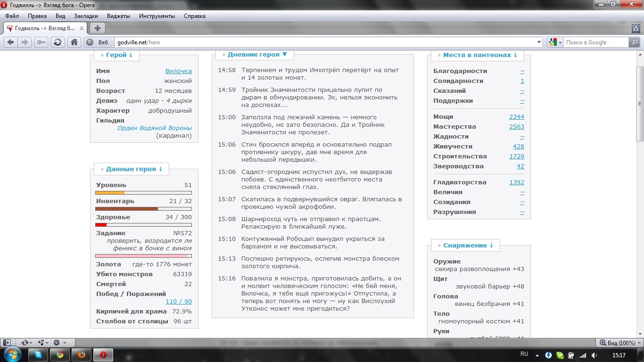Toggle the Opera side panel button
This screenshot has height=362, width=644.
(6, 343)
